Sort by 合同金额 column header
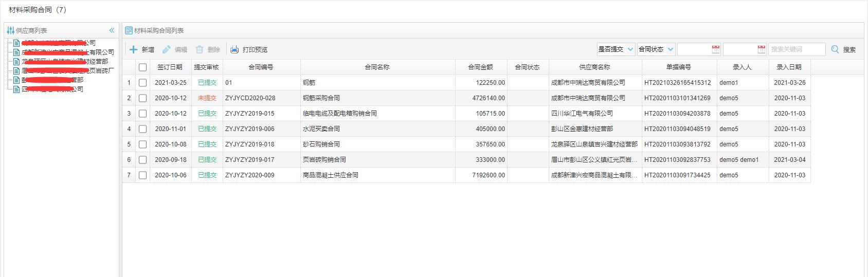 (x=481, y=67)
